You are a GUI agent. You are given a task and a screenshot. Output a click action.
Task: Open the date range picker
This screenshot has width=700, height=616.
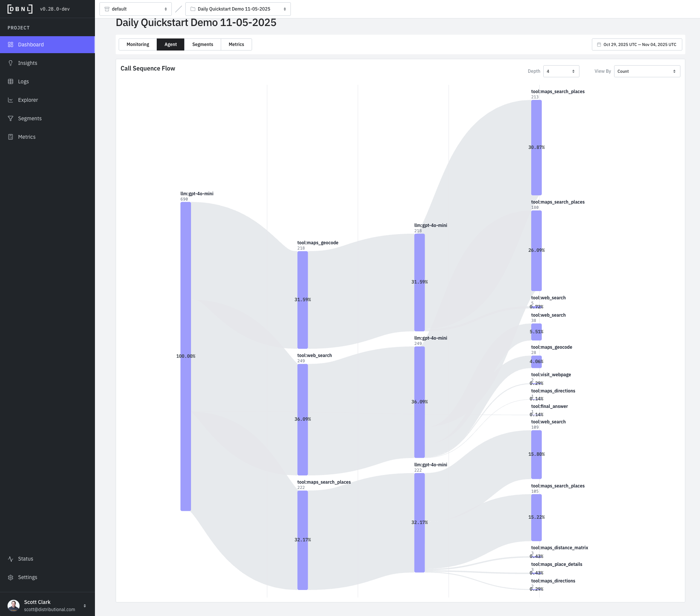tap(637, 44)
